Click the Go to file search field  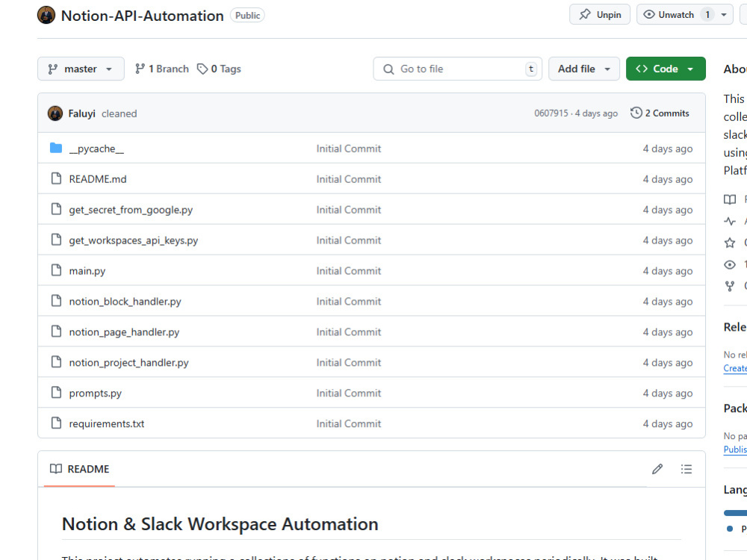tap(457, 69)
